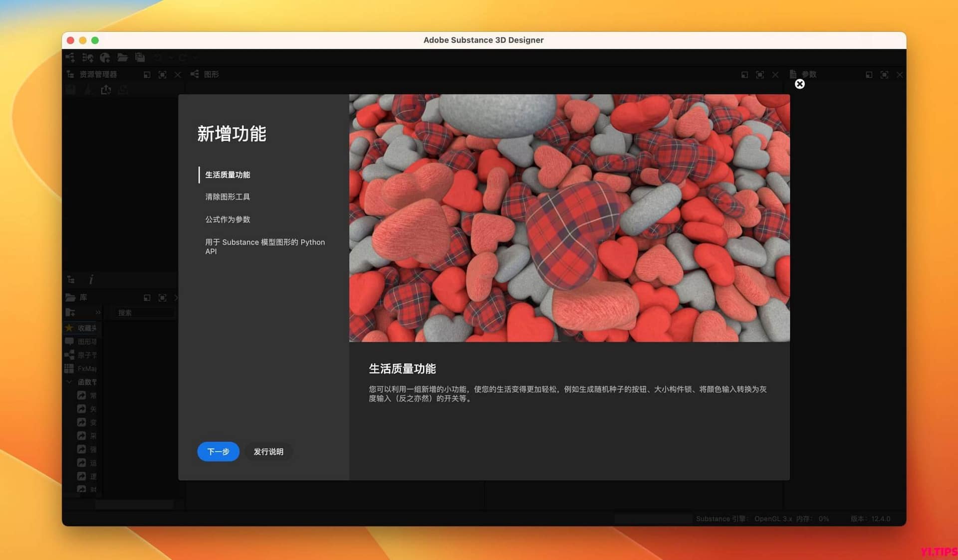Screen dimensions: 958x560
Task: Save the project via the save toolbar icon
Action: coord(140,57)
